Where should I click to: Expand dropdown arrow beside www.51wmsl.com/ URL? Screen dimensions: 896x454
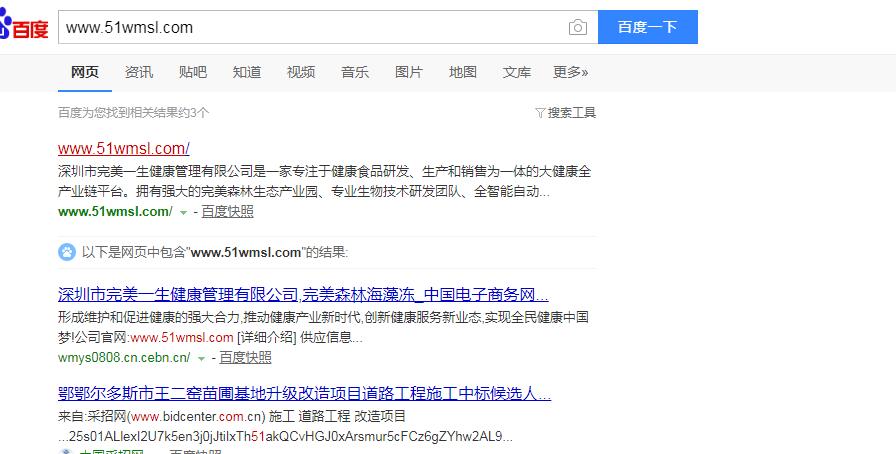coord(183,212)
